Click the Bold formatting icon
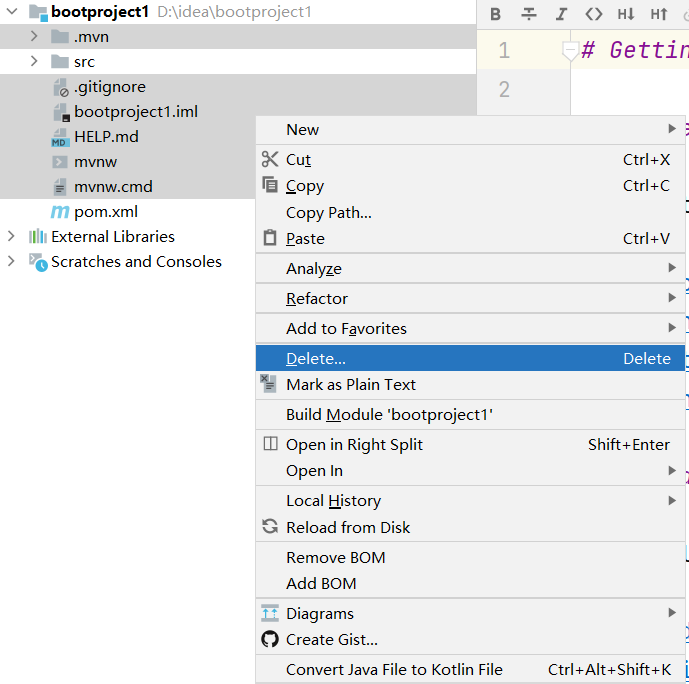Screen dimensions: 689x684 pyautogui.click(x=495, y=14)
